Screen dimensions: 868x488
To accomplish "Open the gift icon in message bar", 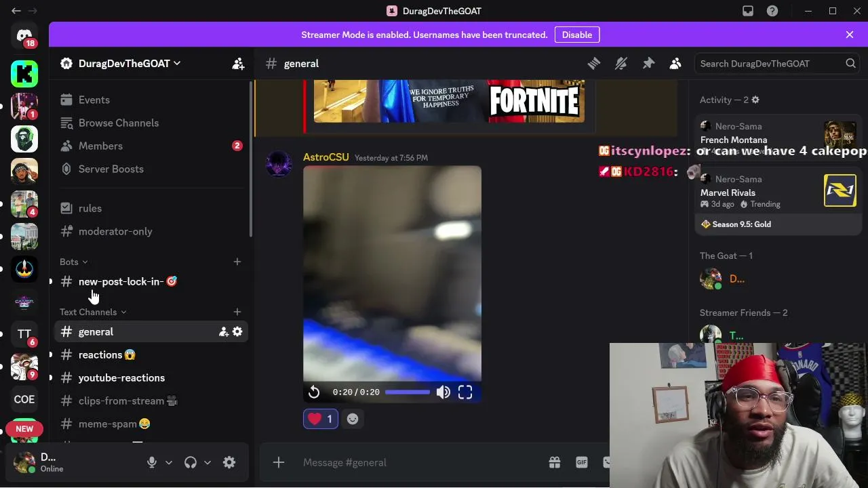I will (x=555, y=462).
